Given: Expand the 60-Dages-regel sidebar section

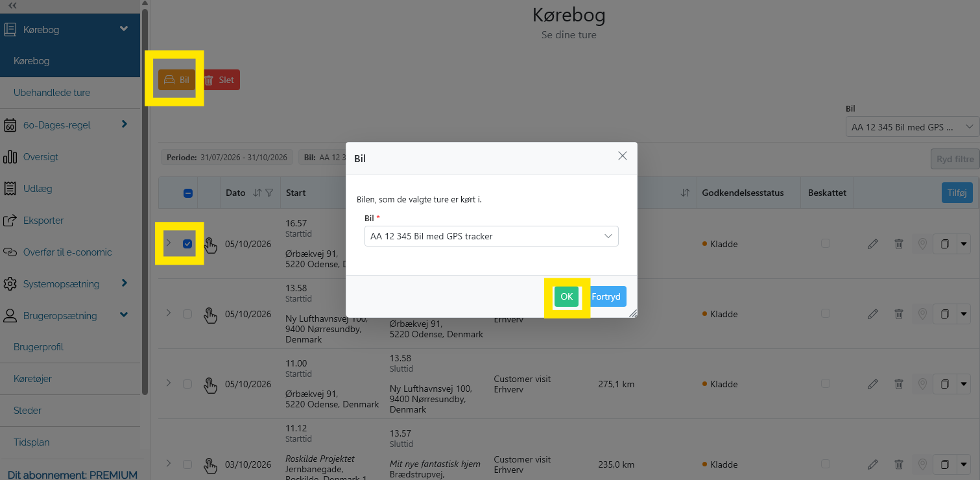Looking at the screenshot, I should click(x=124, y=125).
